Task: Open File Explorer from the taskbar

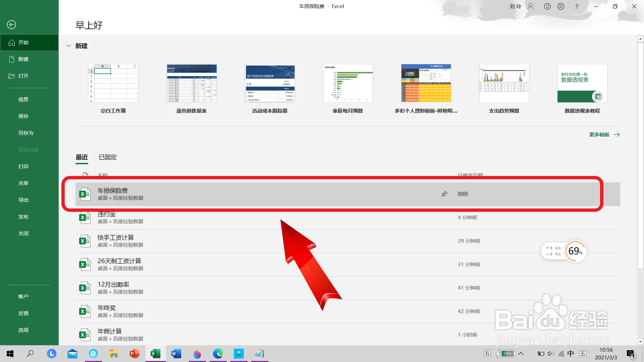Action: pos(114,354)
